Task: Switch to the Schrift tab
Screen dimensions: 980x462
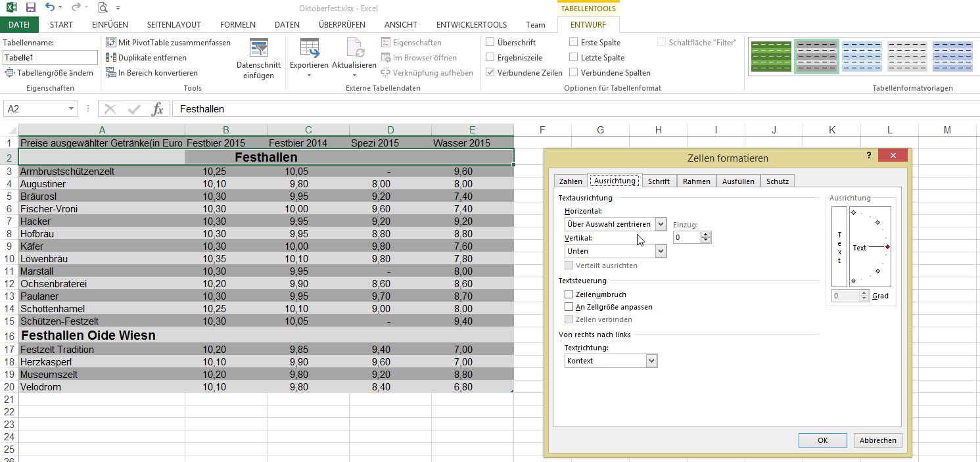Action: point(659,181)
